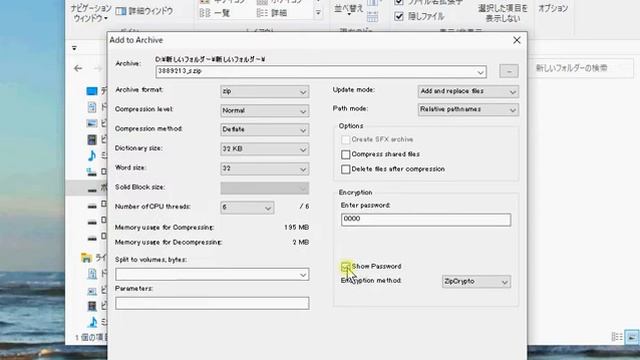Click the 195 MB compression memory value
640x360 pixels.
[297, 227]
